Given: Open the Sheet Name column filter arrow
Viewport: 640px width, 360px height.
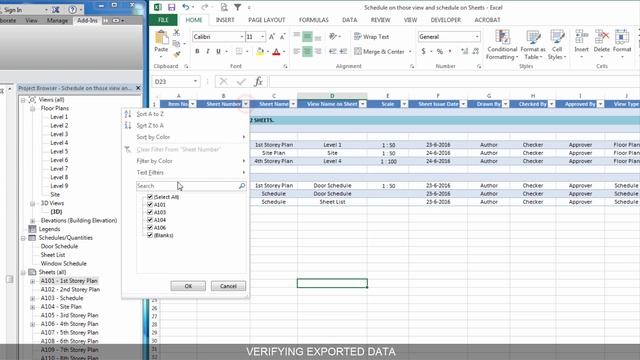Looking at the screenshot, I should (293, 104).
